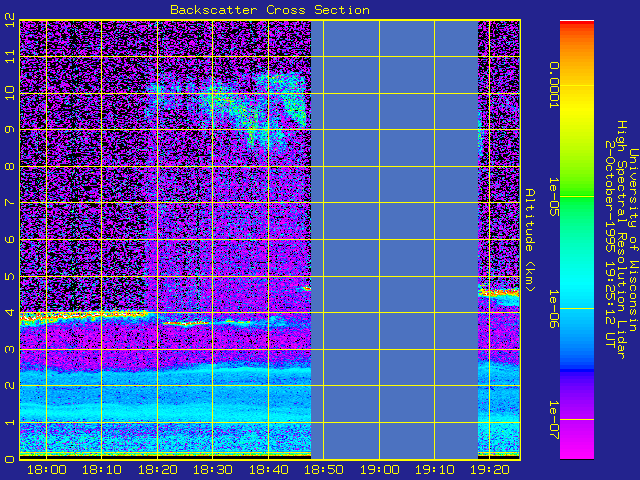Viewport: 640px width, 480px height.
Task: Click the altitude label 4
Action: click(x=10, y=313)
